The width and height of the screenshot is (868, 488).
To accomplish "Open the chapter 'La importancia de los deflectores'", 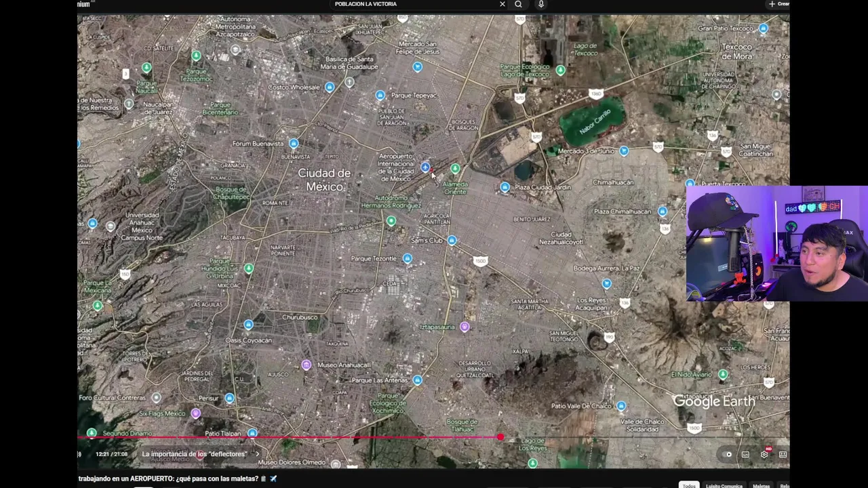I will tap(194, 454).
